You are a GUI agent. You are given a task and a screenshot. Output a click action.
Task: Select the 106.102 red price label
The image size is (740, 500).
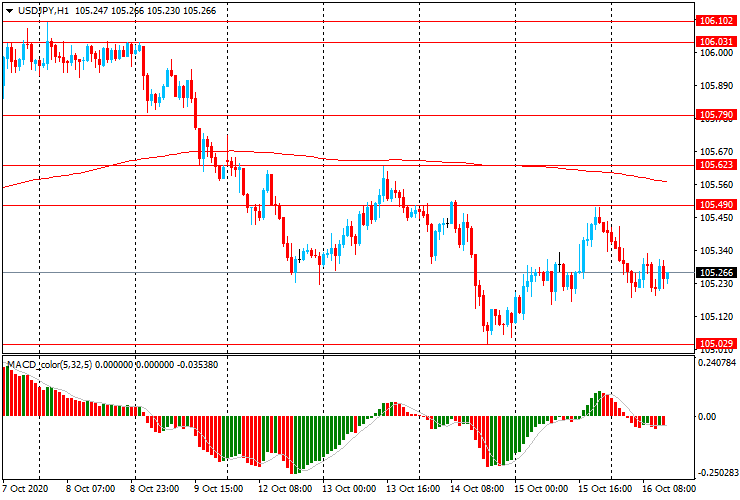[716, 21]
